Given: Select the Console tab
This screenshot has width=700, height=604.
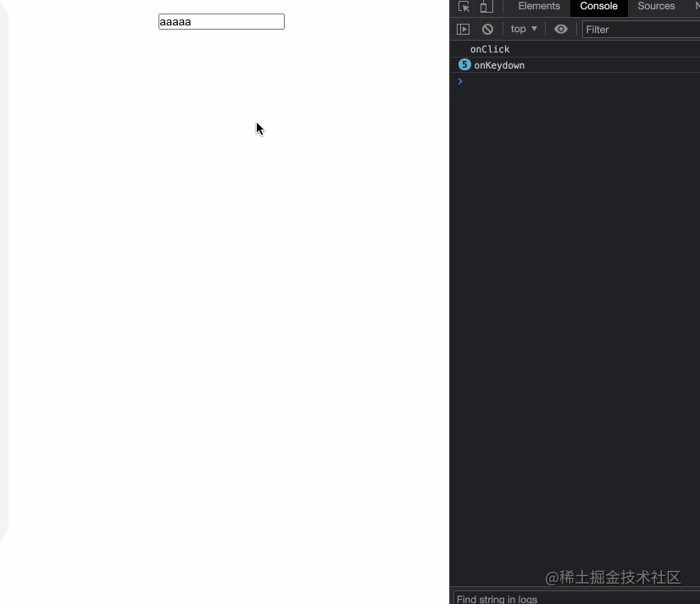Looking at the screenshot, I should (598, 6).
